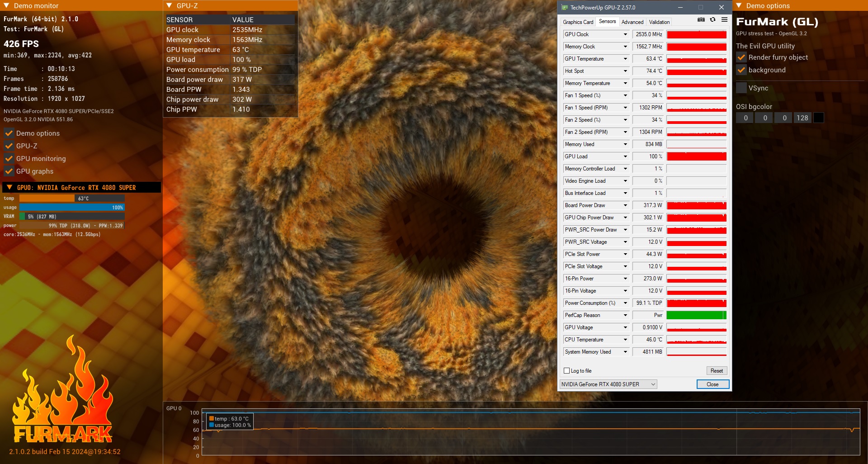Uncheck Render furry object option
This screenshot has width=868, height=464.
pos(741,57)
